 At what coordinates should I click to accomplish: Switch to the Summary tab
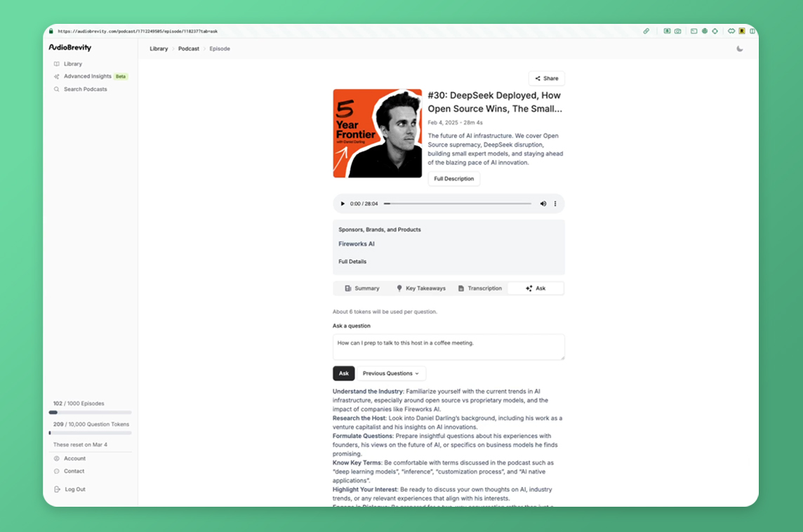tap(362, 288)
